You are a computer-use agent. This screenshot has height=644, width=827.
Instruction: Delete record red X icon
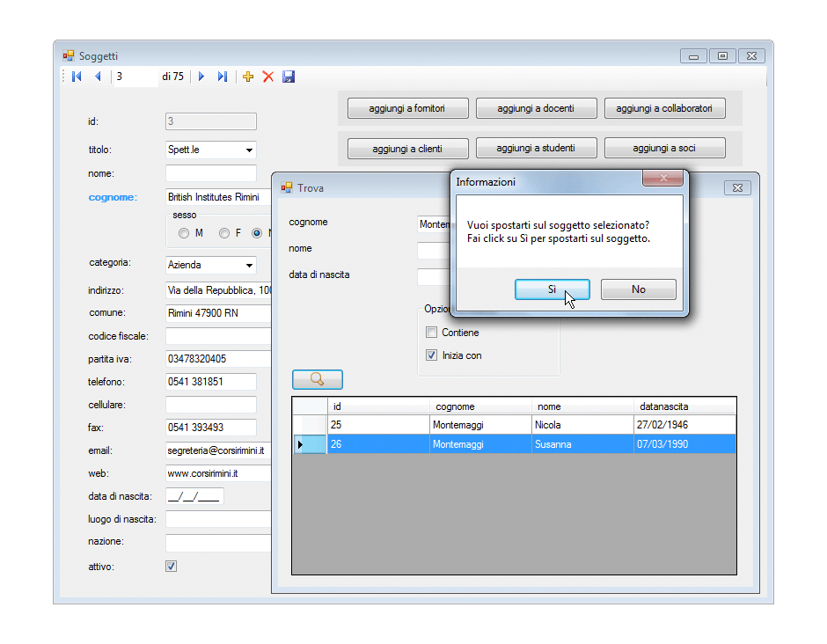tap(268, 77)
